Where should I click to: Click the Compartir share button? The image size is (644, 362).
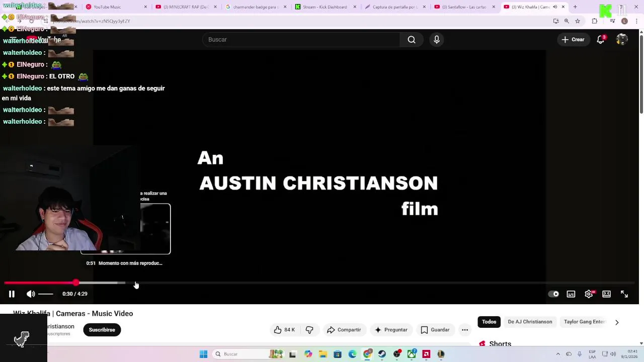344,330
